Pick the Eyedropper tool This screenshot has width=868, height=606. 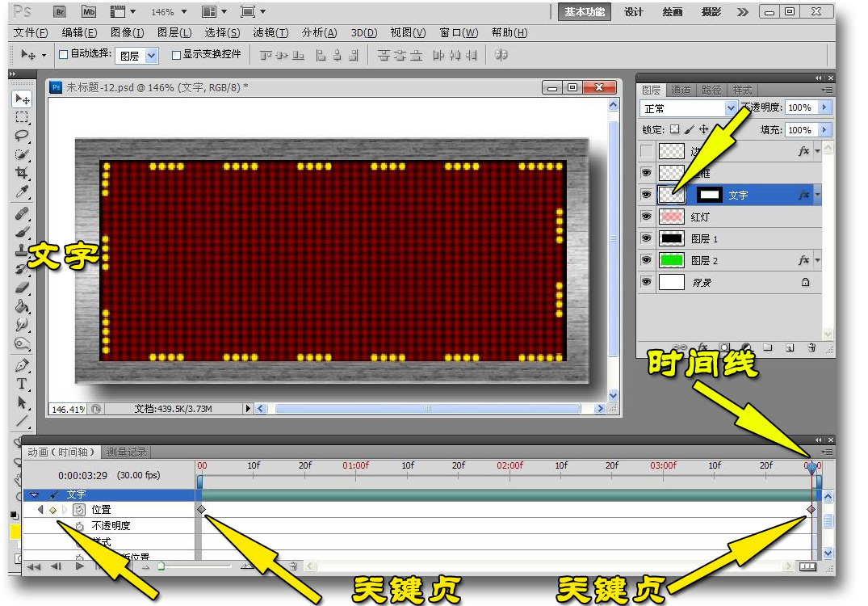coord(22,191)
